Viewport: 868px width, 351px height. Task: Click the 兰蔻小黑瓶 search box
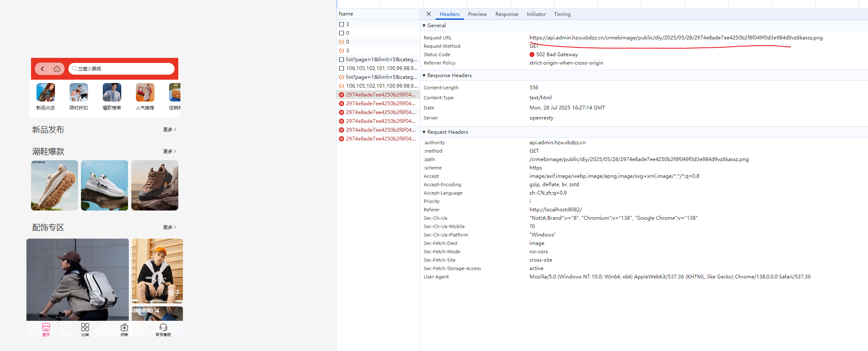(121, 69)
